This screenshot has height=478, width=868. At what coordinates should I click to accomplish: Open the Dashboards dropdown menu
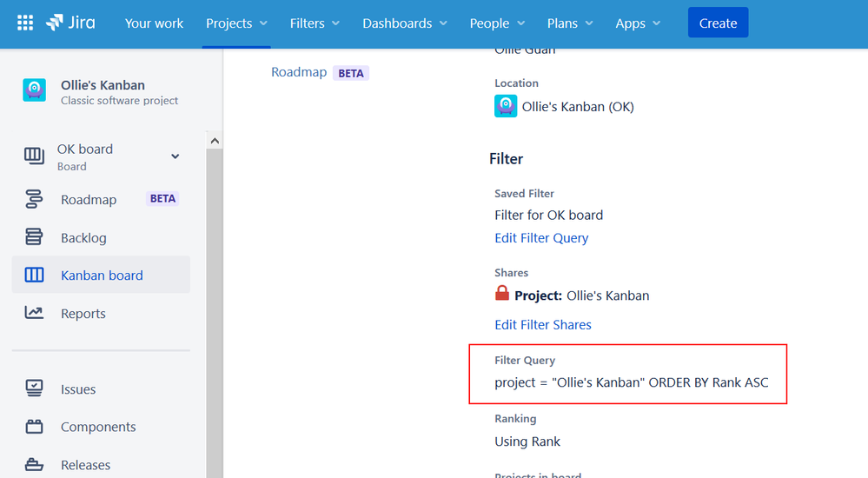click(x=405, y=23)
